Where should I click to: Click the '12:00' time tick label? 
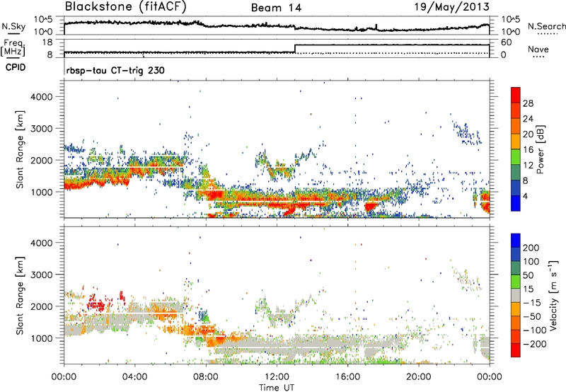point(277,377)
